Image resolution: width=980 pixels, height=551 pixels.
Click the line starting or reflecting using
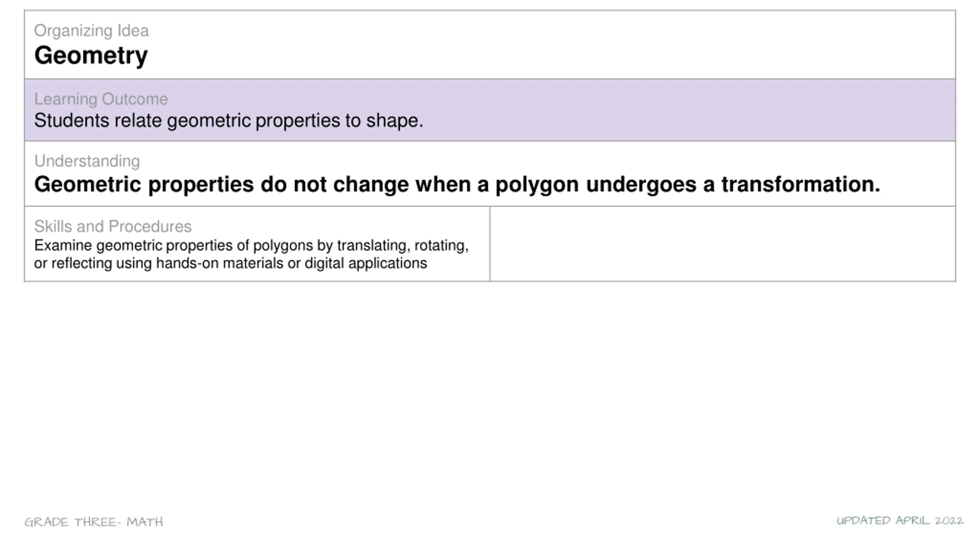click(x=230, y=263)
